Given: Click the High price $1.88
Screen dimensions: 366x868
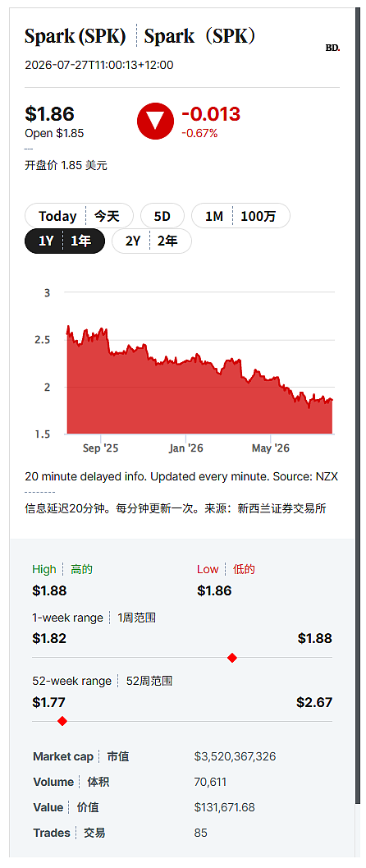Looking at the screenshot, I should [49, 590].
